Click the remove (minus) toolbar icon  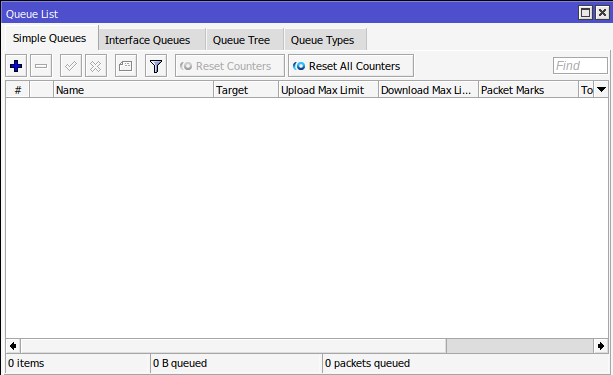[41, 66]
